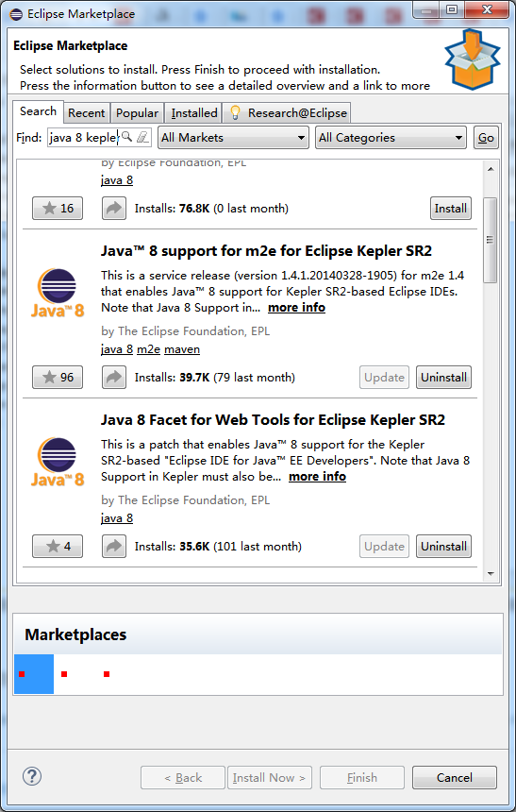Switch to the Recent tab
This screenshot has height=812, width=516.
point(87,113)
